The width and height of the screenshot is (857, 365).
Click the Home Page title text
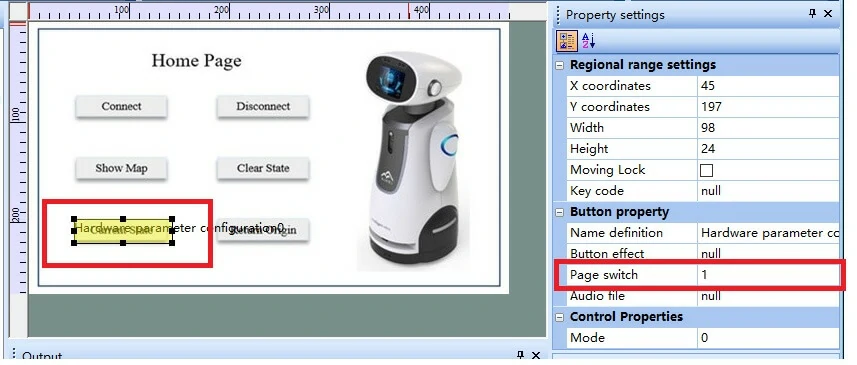(196, 61)
